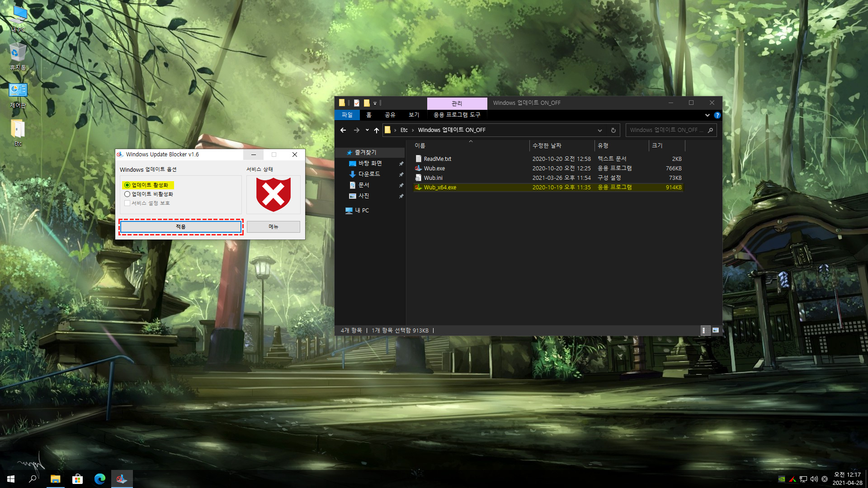Open the '홈' ribbon tab
This screenshot has width=868, height=488.
click(x=369, y=115)
